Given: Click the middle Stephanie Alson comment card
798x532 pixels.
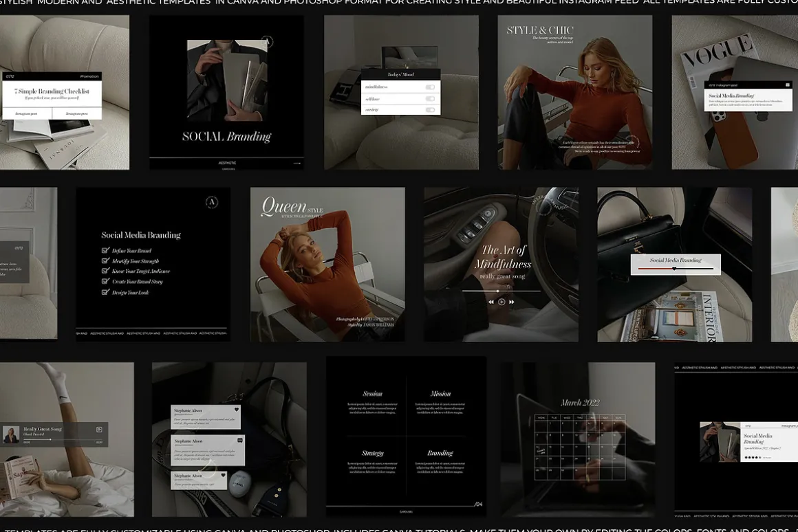Looking at the screenshot, I should click(x=208, y=450).
